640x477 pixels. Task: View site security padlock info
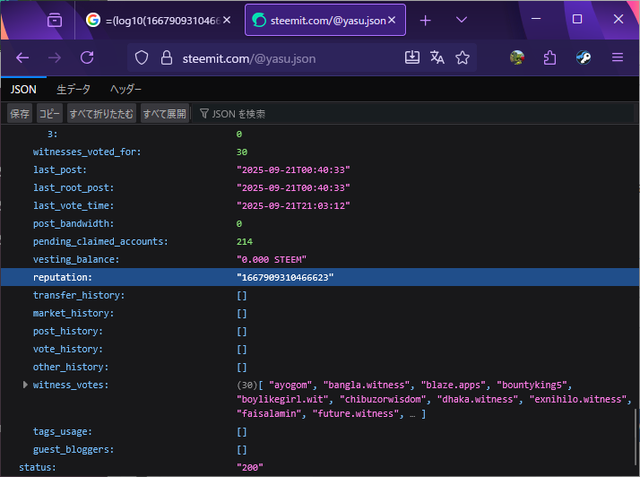click(x=166, y=58)
